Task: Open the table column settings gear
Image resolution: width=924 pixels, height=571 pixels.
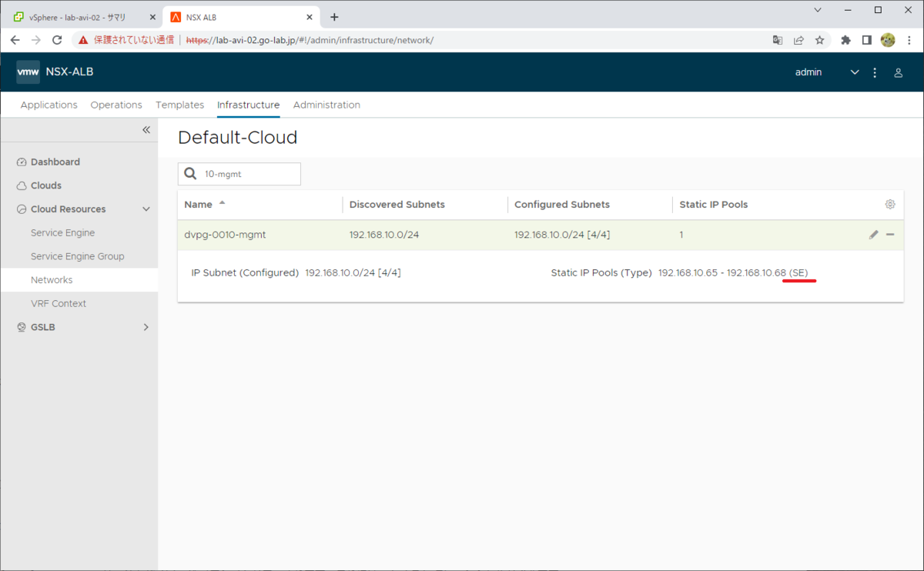Action: 890,204
